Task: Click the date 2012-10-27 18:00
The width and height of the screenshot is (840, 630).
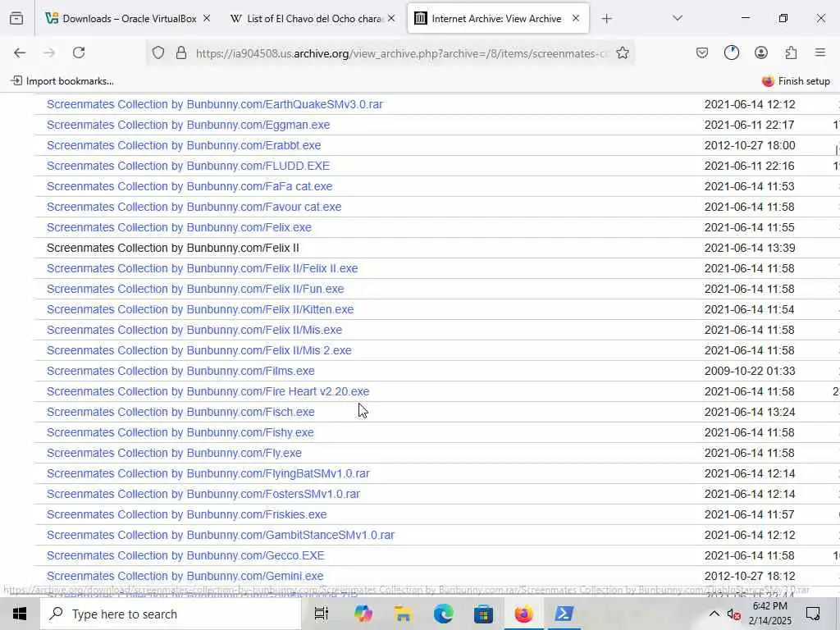Action: (750, 145)
